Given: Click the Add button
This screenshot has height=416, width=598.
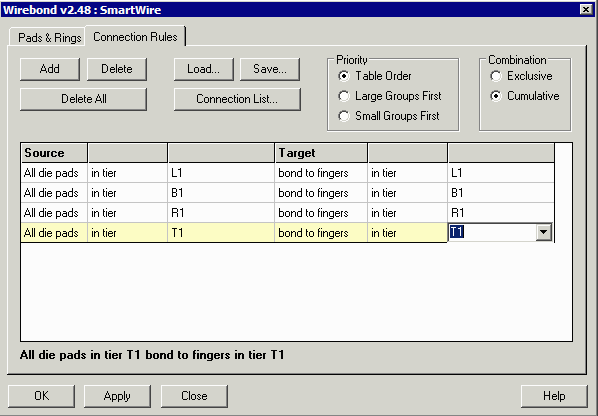Looking at the screenshot, I should pyautogui.click(x=50, y=69).
